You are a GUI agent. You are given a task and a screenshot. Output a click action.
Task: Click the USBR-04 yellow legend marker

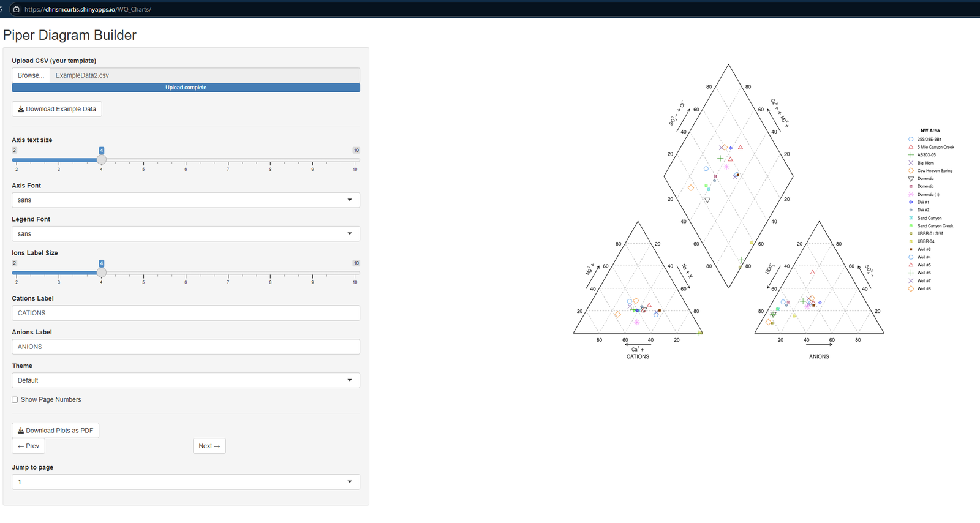[x=911, y=241]
